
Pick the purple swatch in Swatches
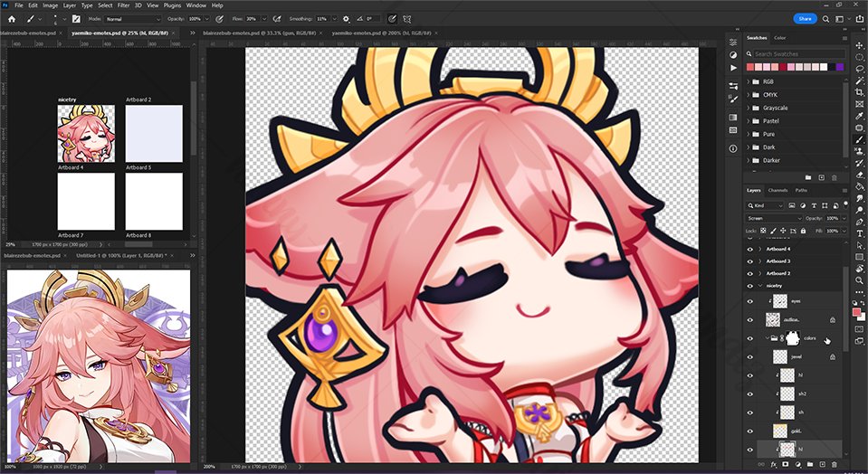pos(840,67)
